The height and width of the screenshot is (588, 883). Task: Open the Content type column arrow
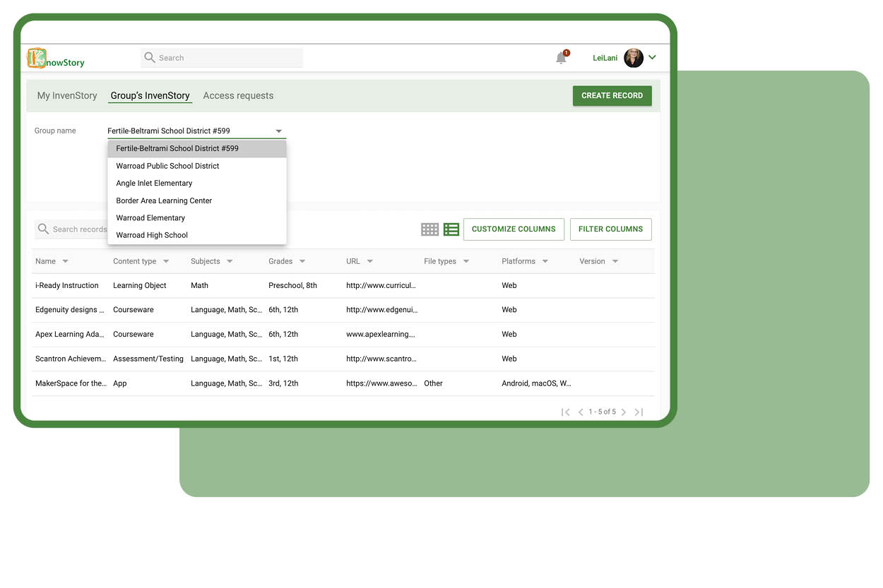pos(166,261)
